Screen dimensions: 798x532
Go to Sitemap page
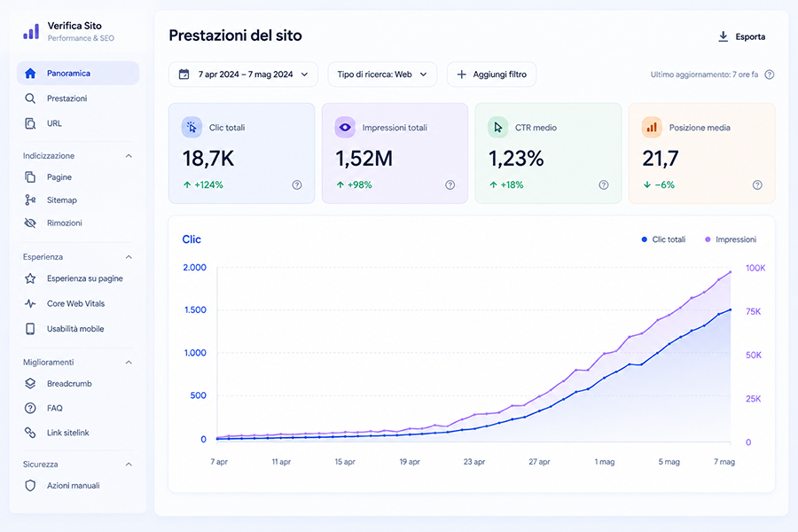coord(78,200)
